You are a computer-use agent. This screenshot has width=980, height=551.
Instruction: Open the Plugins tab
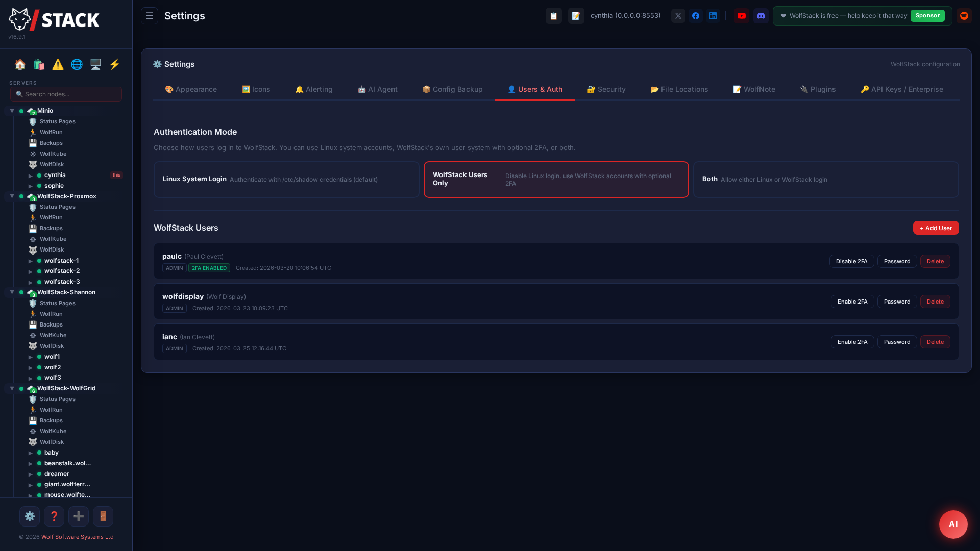tap(818, 89)
